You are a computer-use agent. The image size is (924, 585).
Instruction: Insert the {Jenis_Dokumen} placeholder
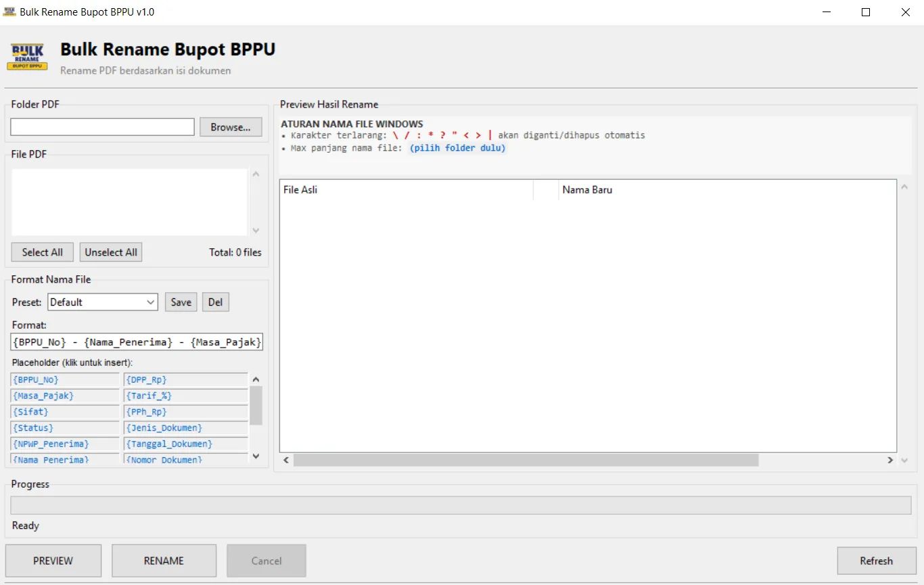coord(185,428)
